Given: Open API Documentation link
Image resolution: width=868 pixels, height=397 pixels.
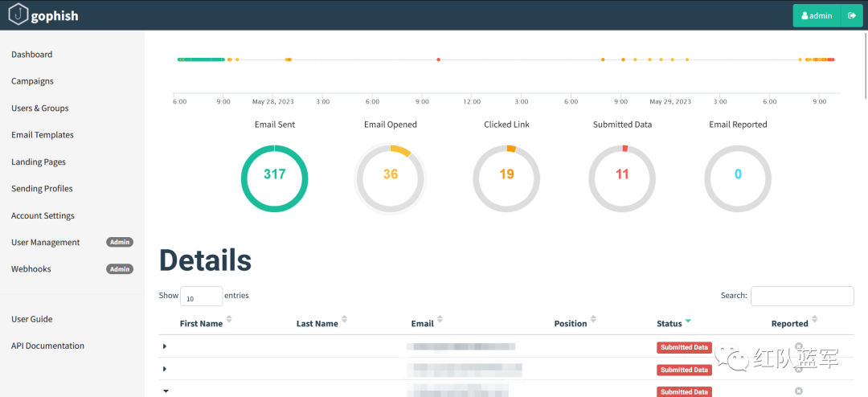Looking at the screenshot, I should (x=47, y=346).
